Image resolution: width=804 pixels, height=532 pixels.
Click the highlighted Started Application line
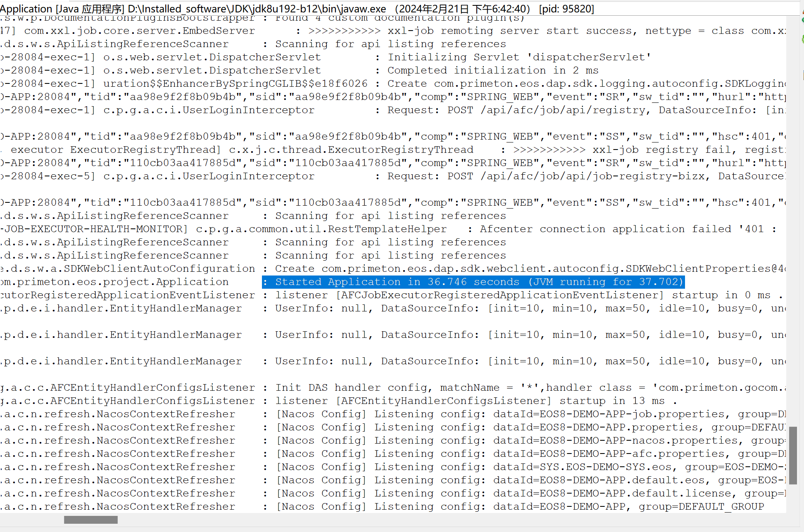point(473,282)
